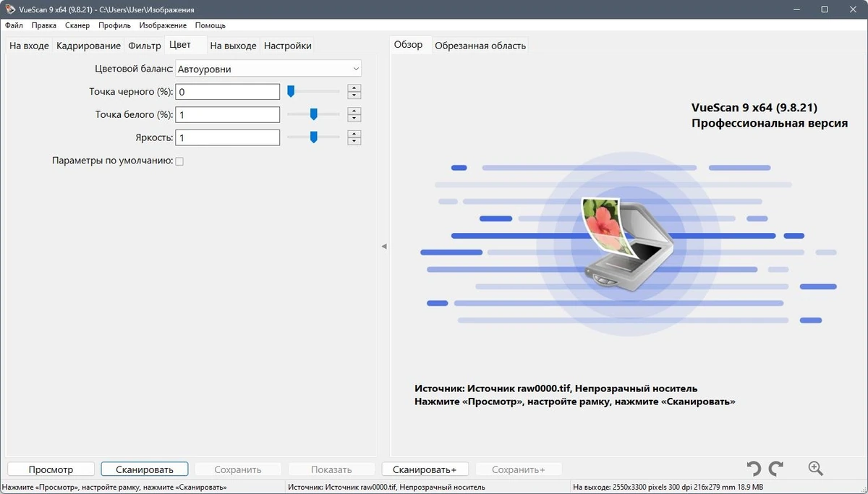Decrease Точка белого with the down stepper arrow

[354, 119]
